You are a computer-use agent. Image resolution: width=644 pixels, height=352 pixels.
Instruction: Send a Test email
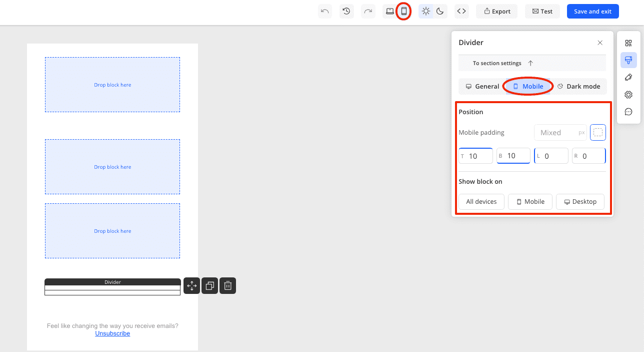pos(542,11)
